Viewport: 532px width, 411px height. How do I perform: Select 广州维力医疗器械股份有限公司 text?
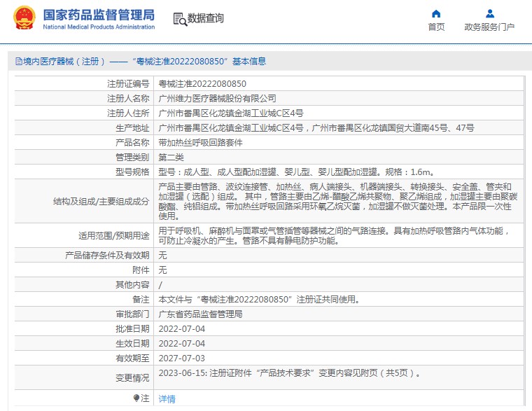(x=217, y=99)
